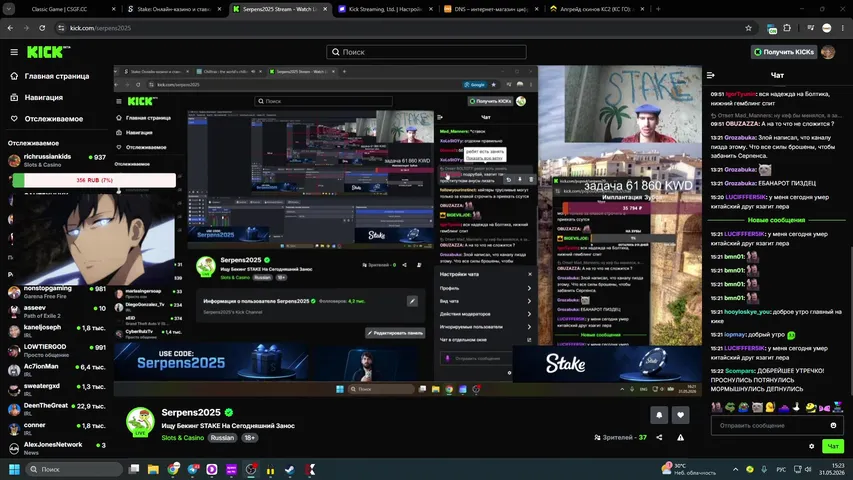Click the green Чат send button
The width and height of the screenshot is (853, 480).
coord(833,446)
